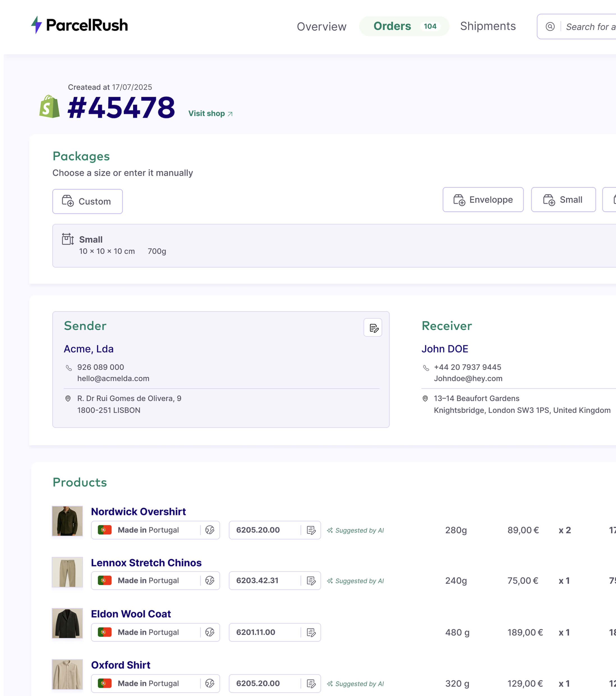
Task: Click the search field at-sign icon
Action: (x=550, y=27)
